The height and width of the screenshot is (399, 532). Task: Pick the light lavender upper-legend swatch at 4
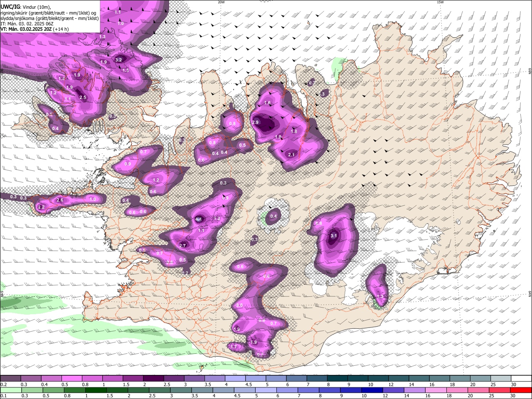(x=235, y=378)
